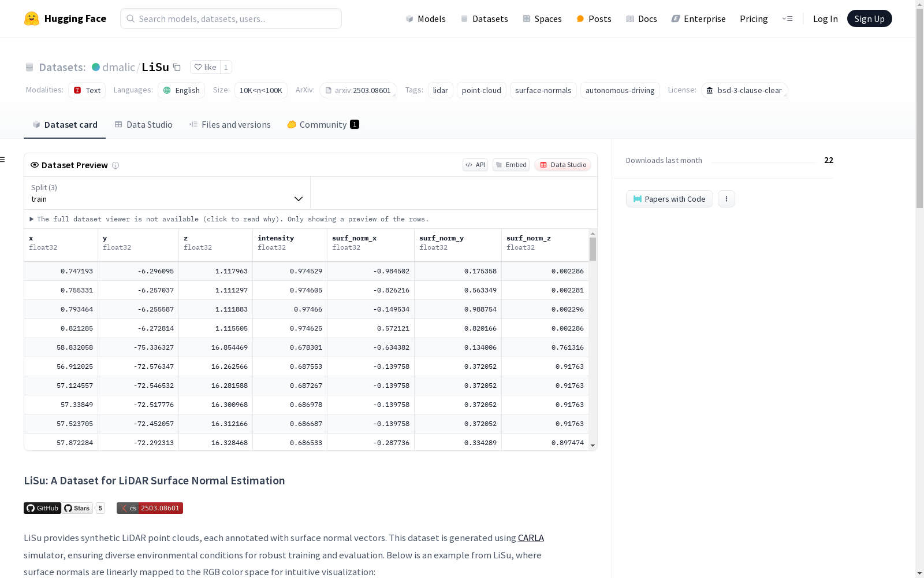924x578 pixels.
Task: Click the scroll down arrow of the table
Action: tap(593, 446)
